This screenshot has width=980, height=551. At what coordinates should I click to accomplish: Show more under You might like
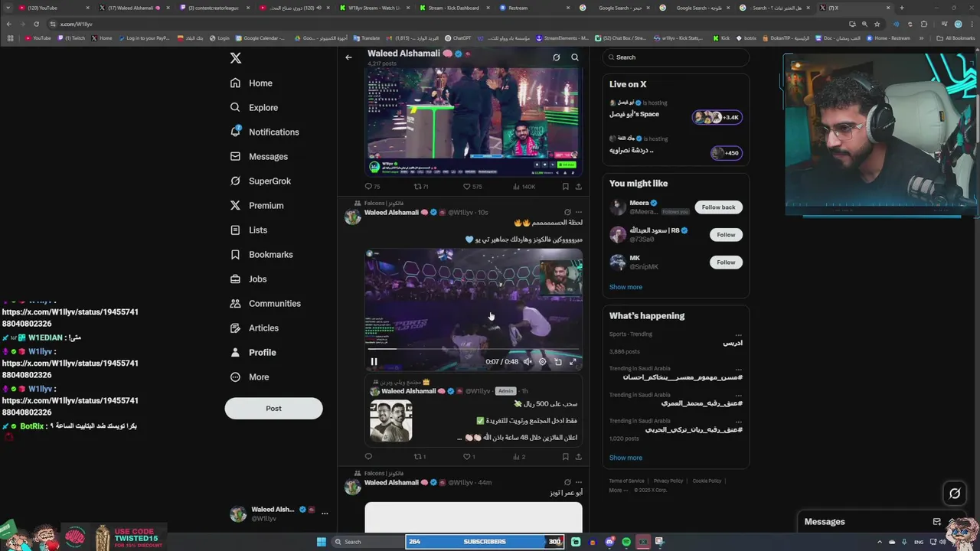(x=626, y=287)
